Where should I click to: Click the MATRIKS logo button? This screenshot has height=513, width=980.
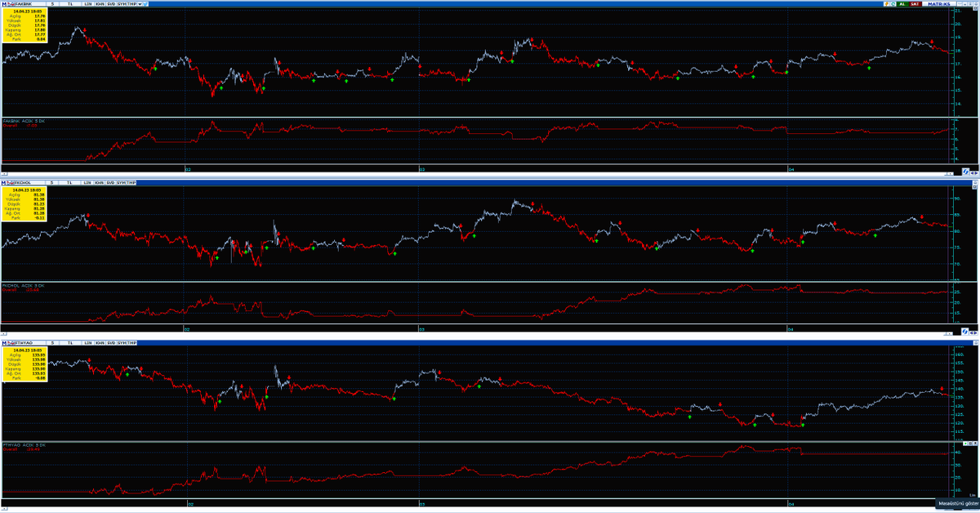[x=939, y=4]
